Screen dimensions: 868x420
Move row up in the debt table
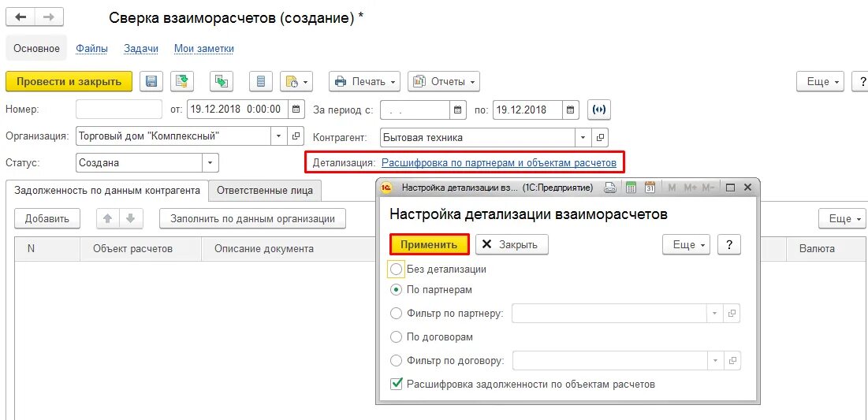tap(108, 218)
